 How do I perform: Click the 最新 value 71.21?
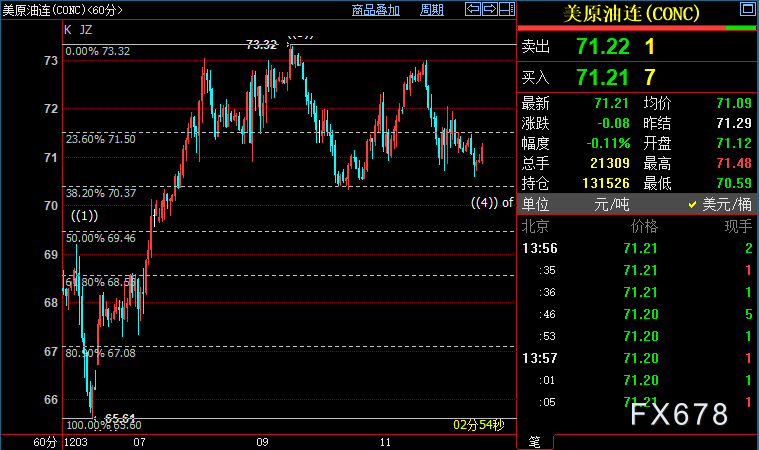(x=611, y=103)
